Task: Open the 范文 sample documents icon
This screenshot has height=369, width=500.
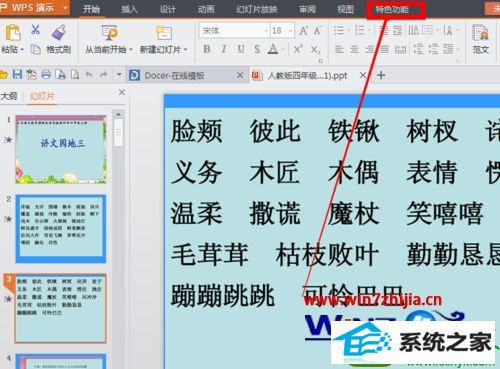Action: tap(480, 33)
